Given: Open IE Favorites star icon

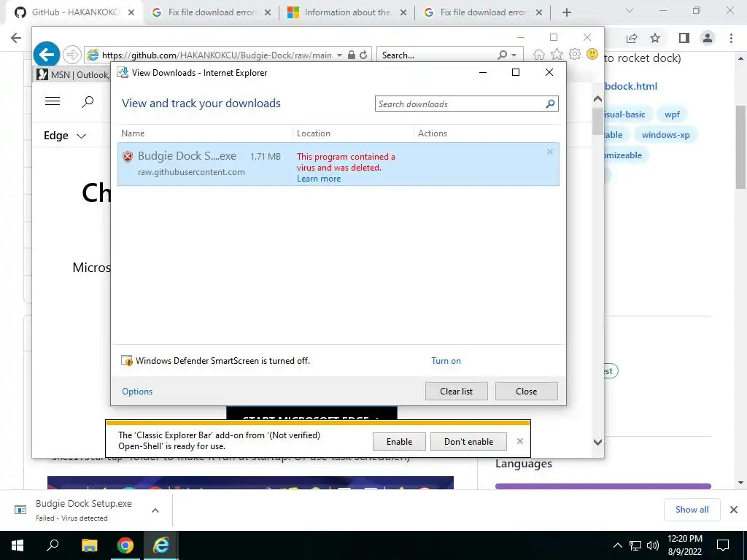Looking at the screenshot, I should coord(557,54).
